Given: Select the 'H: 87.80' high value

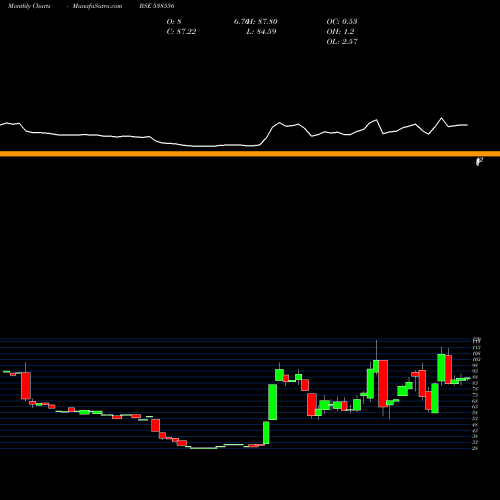Looking at the screenshot, I should tap(262, 22).
